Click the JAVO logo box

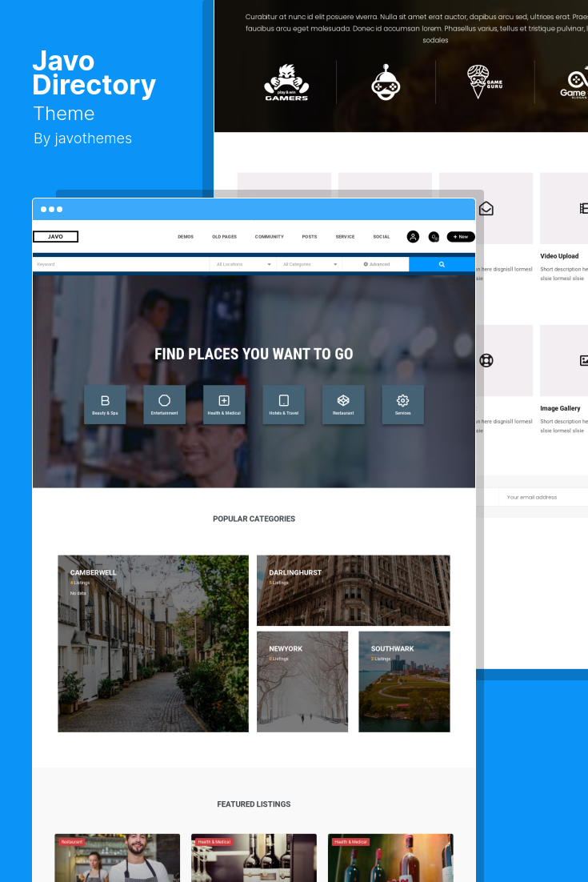(x=56, y=237)
